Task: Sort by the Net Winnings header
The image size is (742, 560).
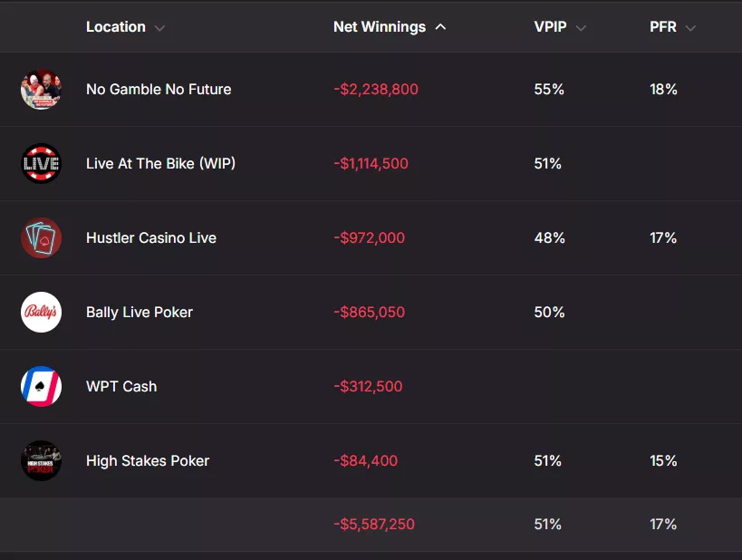Action: coord(380,27)
